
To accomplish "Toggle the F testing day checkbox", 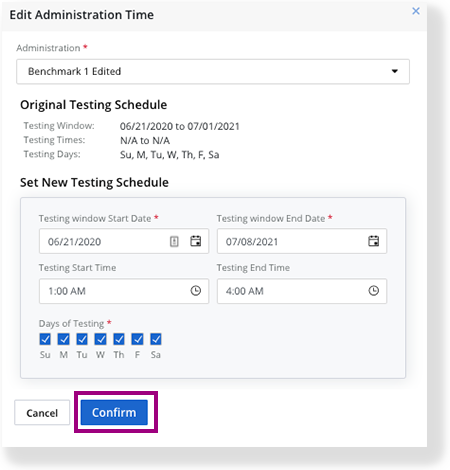I will 137,339.
